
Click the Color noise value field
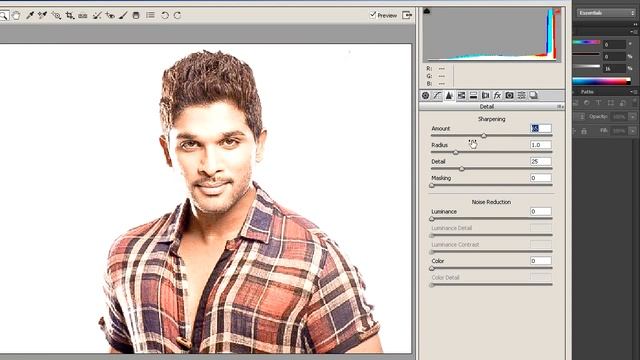tap(541, 261)
